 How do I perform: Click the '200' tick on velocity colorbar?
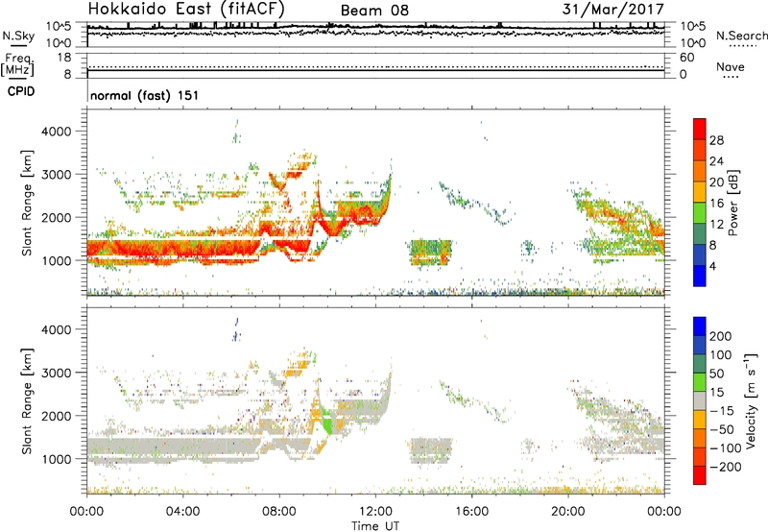[721, 336]
